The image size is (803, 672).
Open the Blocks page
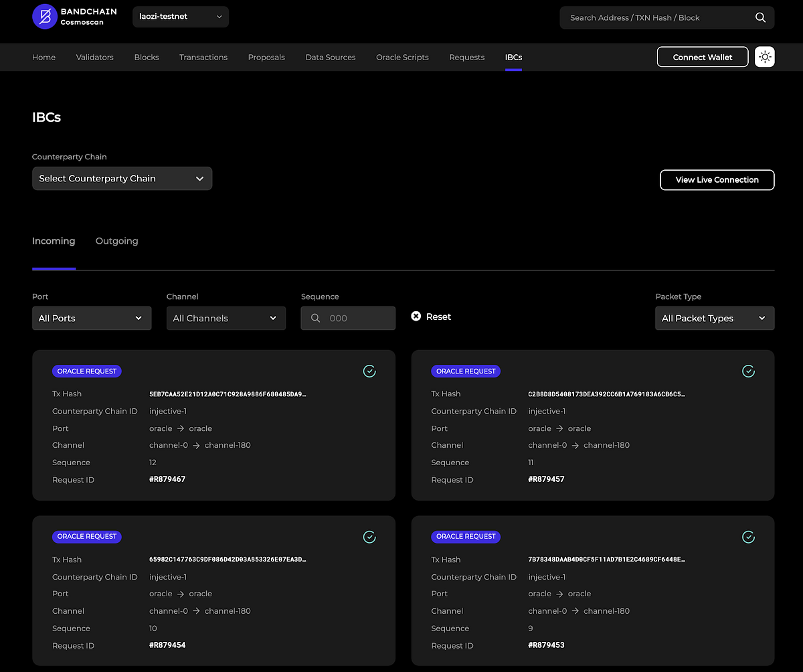tap(147, 57)
